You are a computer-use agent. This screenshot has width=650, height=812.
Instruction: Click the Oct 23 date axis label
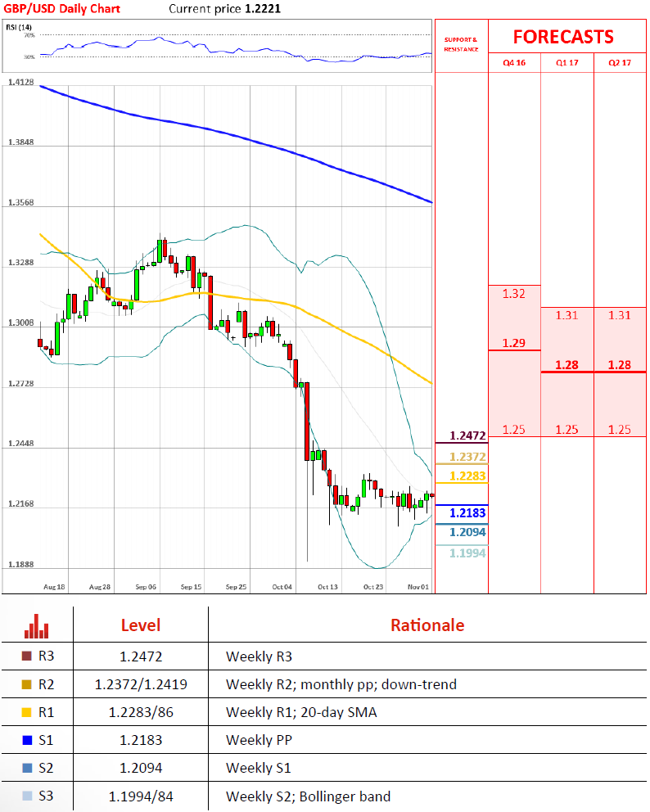click(373, 587)
